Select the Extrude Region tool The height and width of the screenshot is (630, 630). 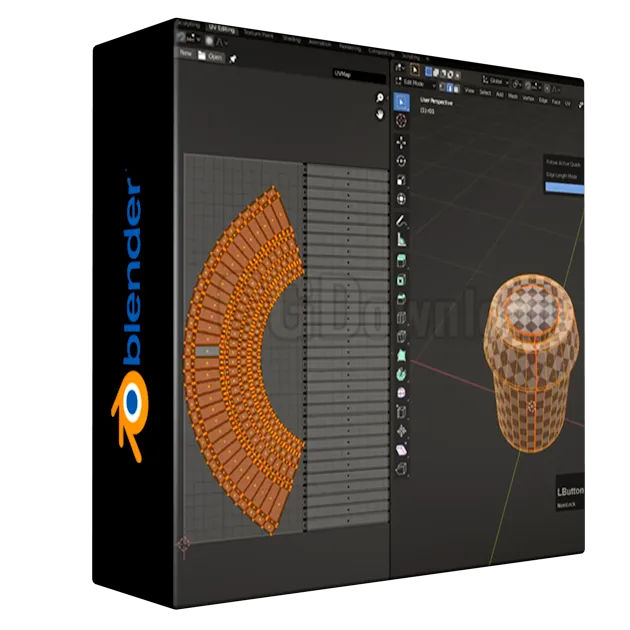401,261
